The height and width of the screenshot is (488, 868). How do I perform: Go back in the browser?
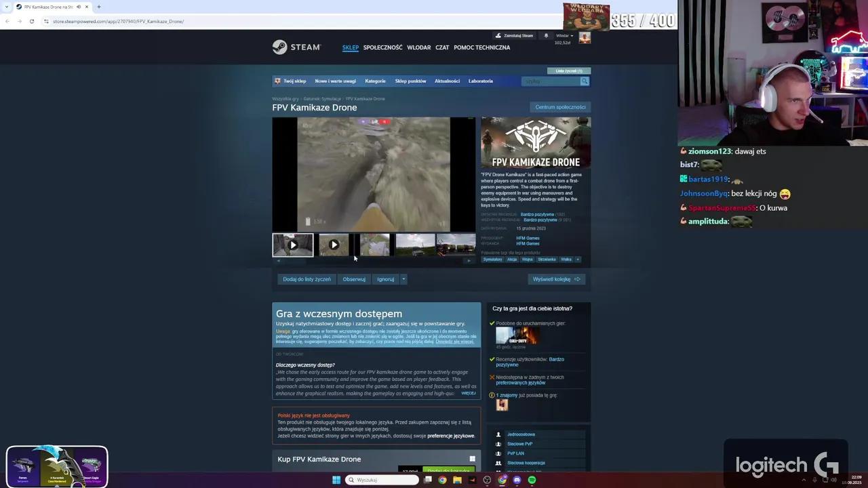pos(7,21)
